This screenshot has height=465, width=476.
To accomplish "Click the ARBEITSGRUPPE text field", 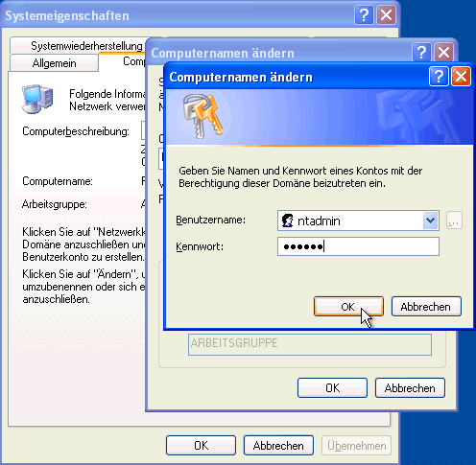I will pyautogui.click(x=310, y=344).
